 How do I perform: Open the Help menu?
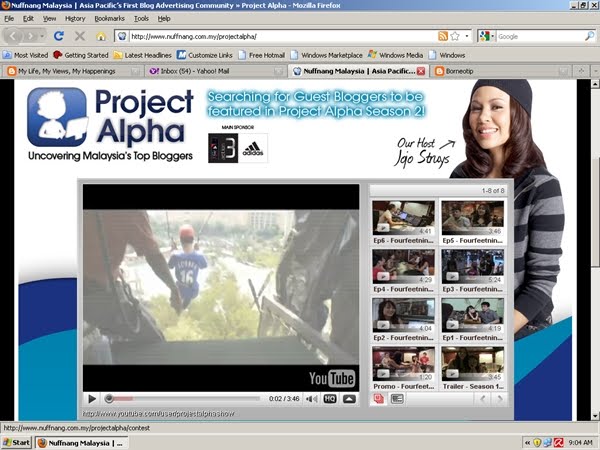[x=164, y=18]
